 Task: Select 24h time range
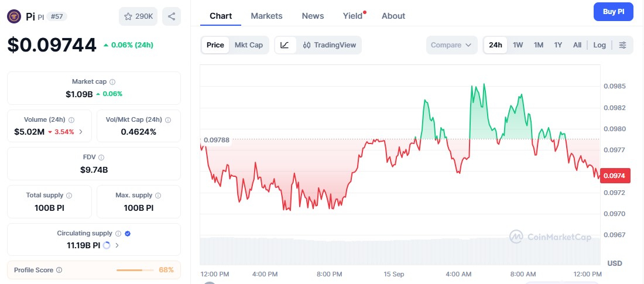[x=495, y=45]
